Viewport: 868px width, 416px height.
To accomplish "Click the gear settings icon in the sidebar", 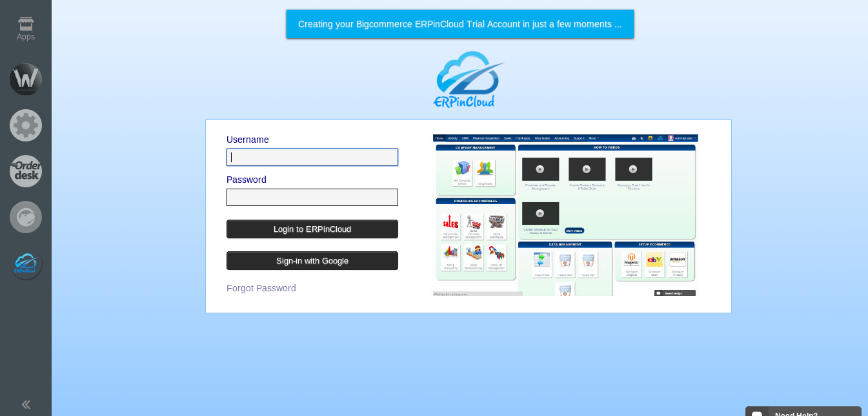I will [x=26, y=125].
